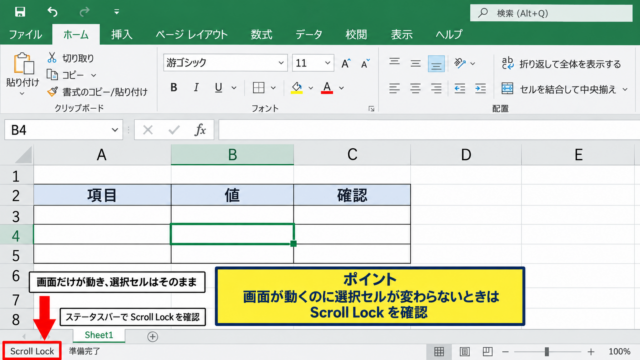The width and height of the screenshot is (640, 360).
Task: Click the formula bar input
Action: pos(429,130)
